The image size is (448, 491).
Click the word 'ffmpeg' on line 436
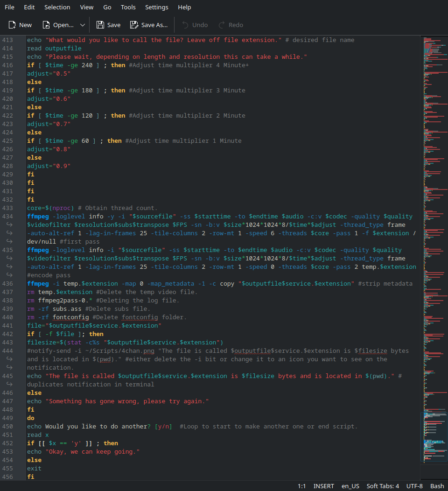coord(38,283)
